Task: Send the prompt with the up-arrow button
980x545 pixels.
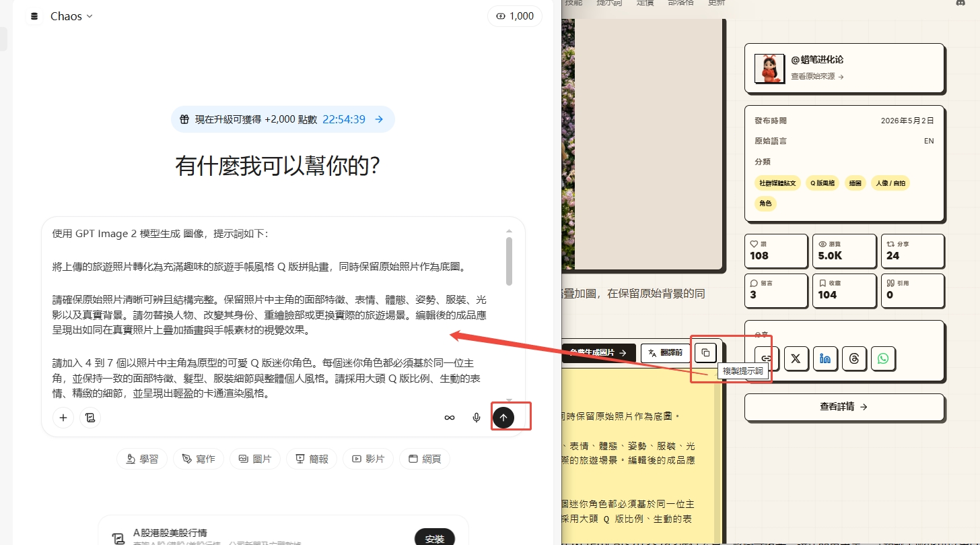Action: 503,418
